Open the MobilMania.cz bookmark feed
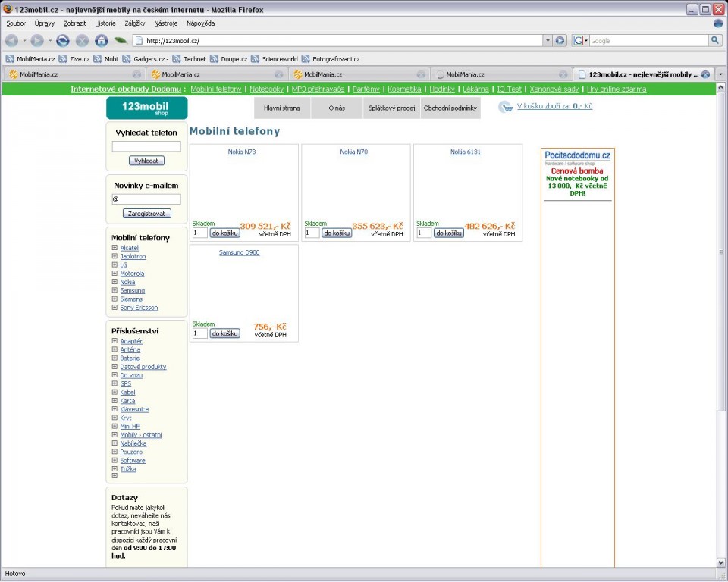The height and width of the screenshot is (582, 728). (x=30, y=59)
